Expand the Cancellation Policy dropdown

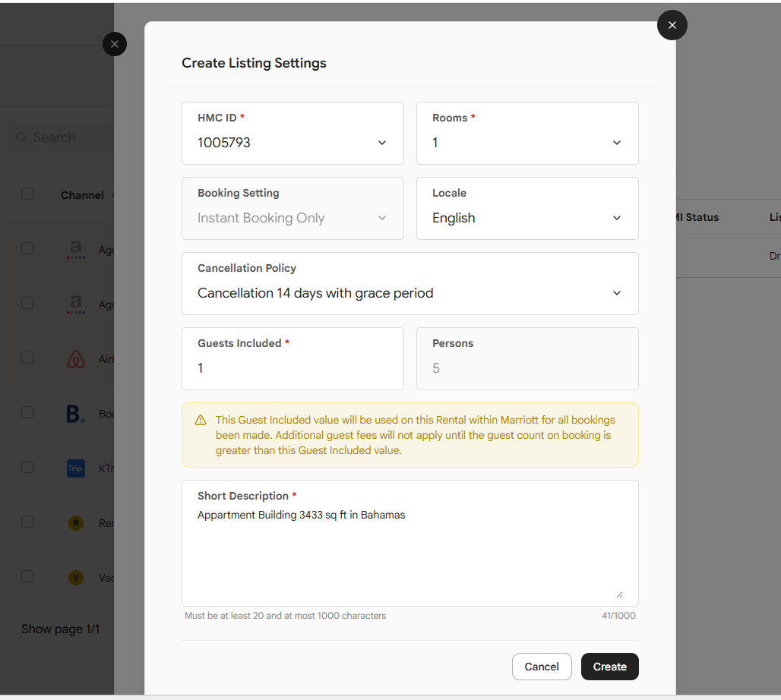[410, 284]
